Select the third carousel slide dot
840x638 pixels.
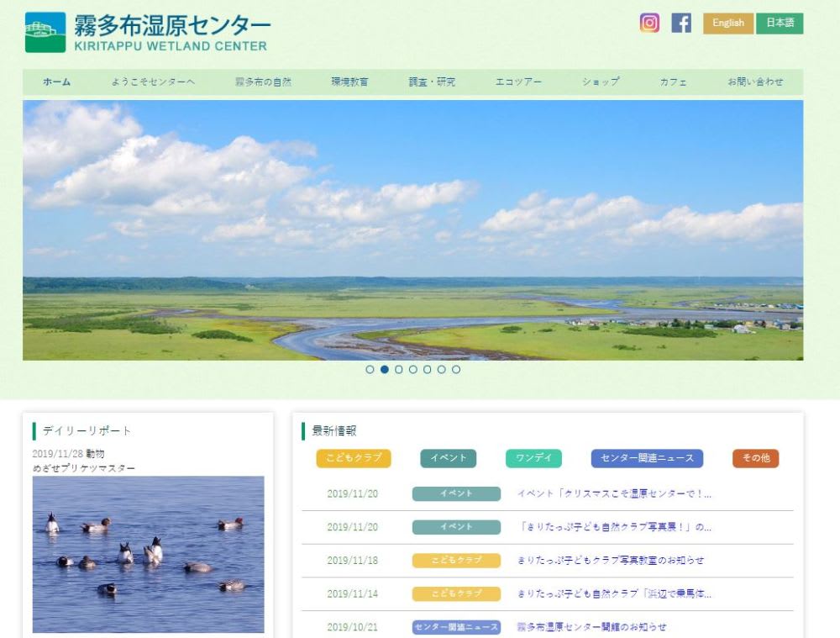pos(399,369)
